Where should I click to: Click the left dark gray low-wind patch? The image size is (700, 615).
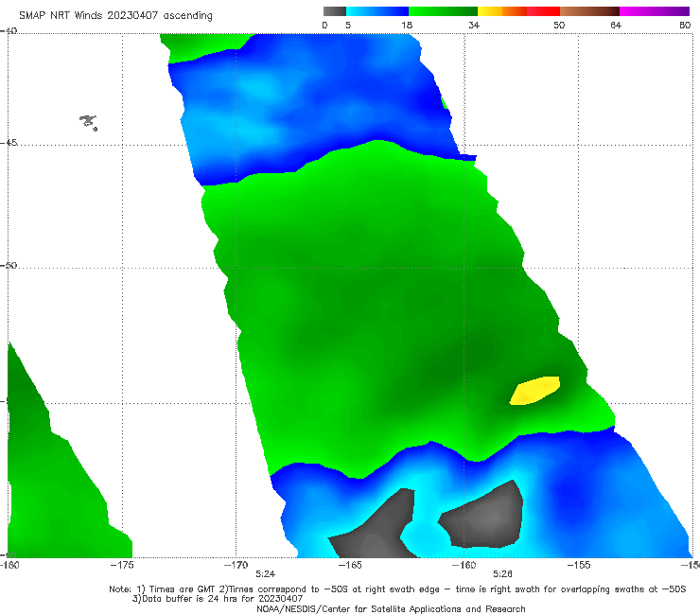[x=376, y=527]
